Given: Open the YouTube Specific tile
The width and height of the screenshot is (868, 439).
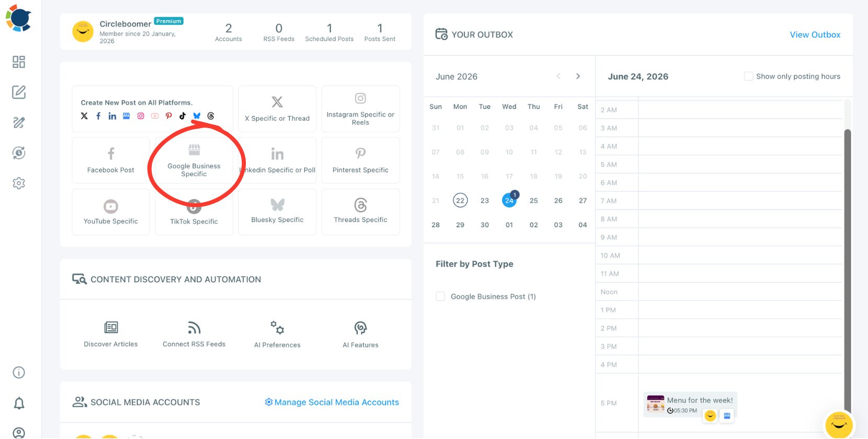Looking at the screenshot, I should pyautogui.click(x=111, y=212).
